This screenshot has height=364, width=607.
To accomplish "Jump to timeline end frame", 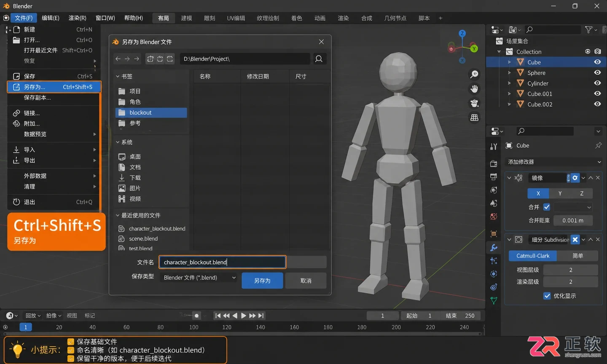I will [x=261, y=316].
